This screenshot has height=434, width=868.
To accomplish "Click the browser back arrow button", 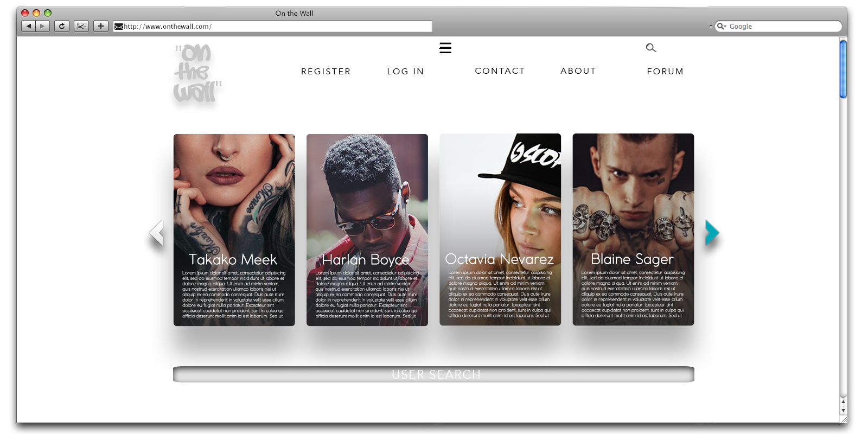I will 29,26.
